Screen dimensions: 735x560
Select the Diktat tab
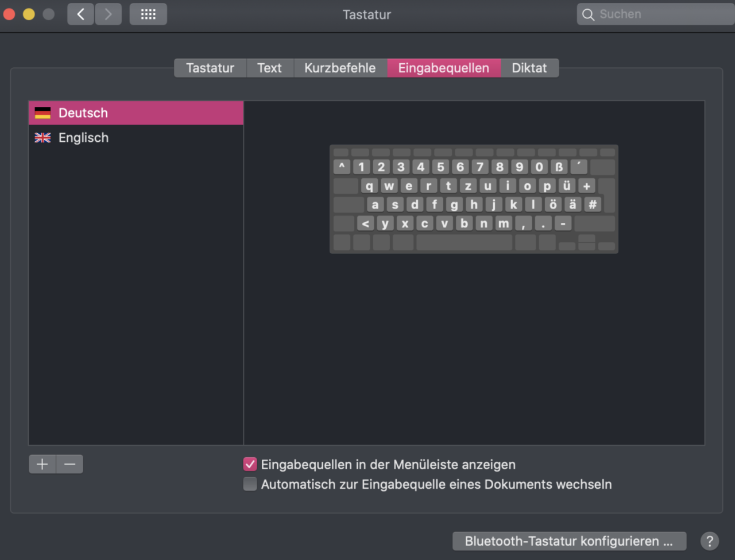tap(529, 68)
